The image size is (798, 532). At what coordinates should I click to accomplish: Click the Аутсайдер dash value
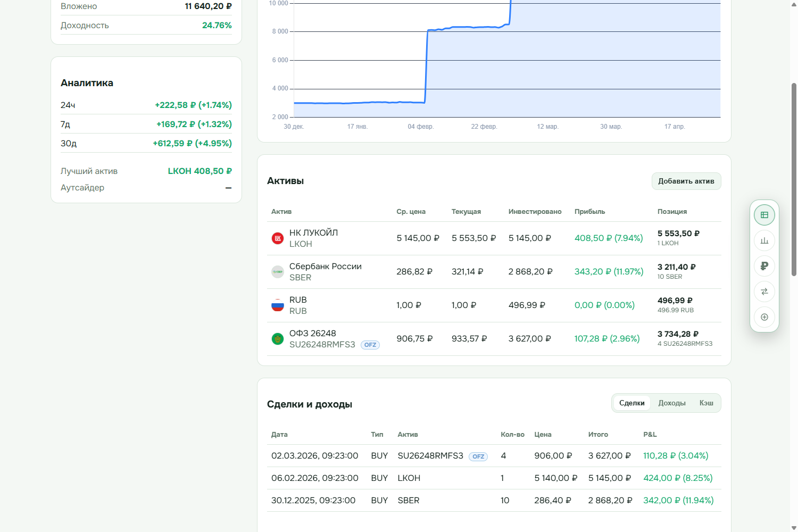tap(228, 188)
